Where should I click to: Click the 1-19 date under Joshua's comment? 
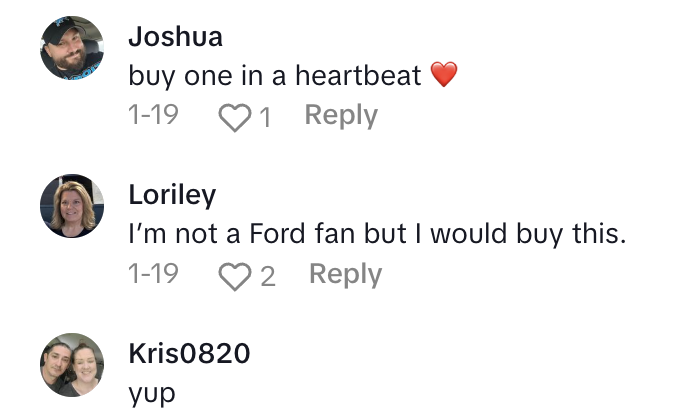[154, 116]
